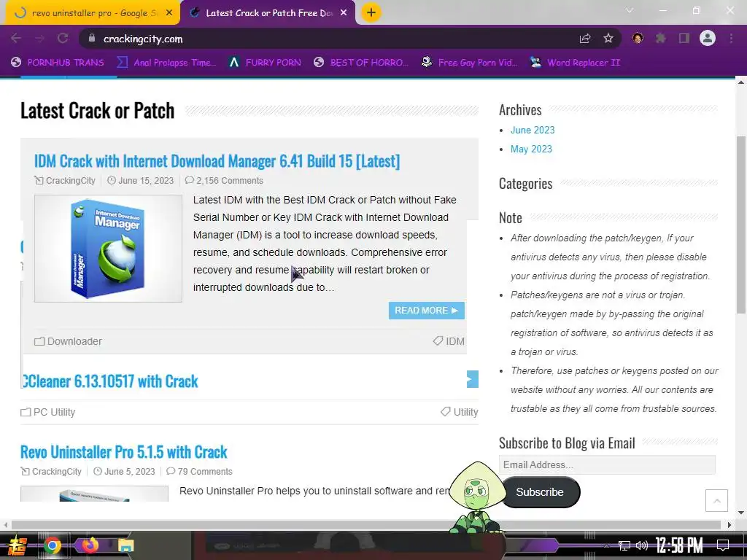Click the Subscribe button

click(540, 492)
